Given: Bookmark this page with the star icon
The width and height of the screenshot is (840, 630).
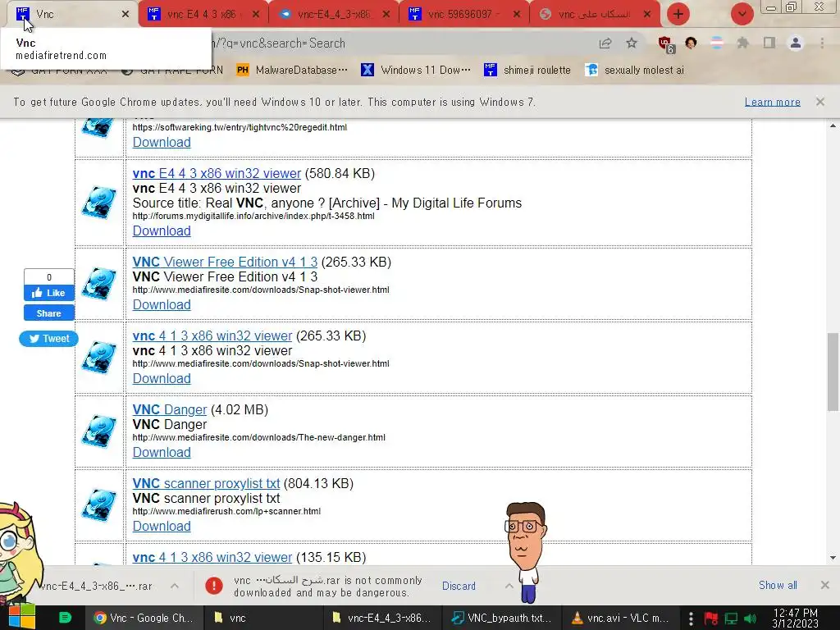Looking at the screenshot, I should tap(632, 43).
